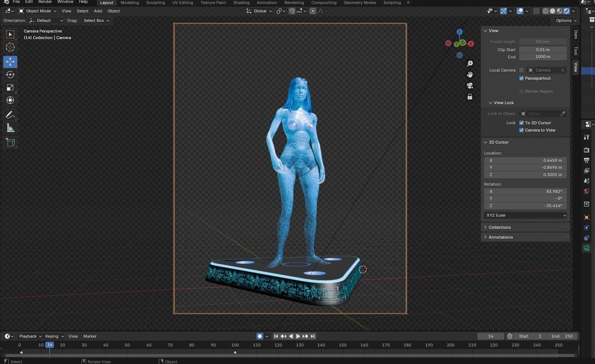Screen dimensions: 595x364
Task: Jump to the timeline start frame
Action: [x=276, y=336]
